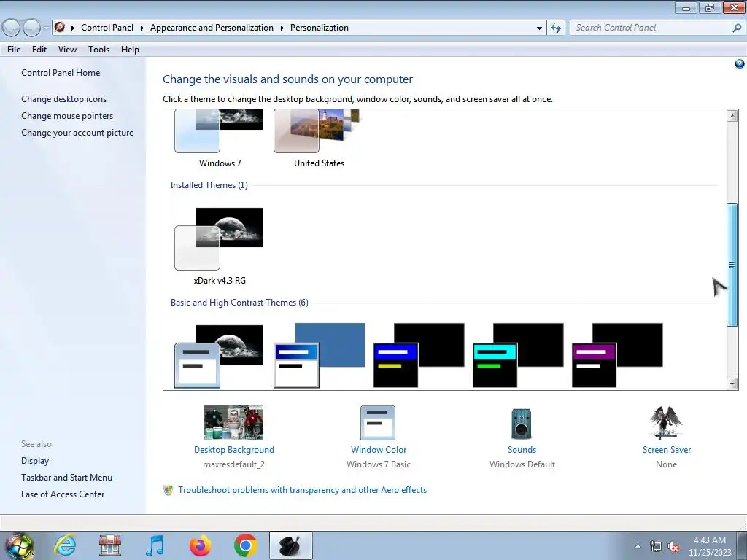Open the Edit menu
Image resolution: width=747 pixels, height=560 pixels.
pos(39,50)
